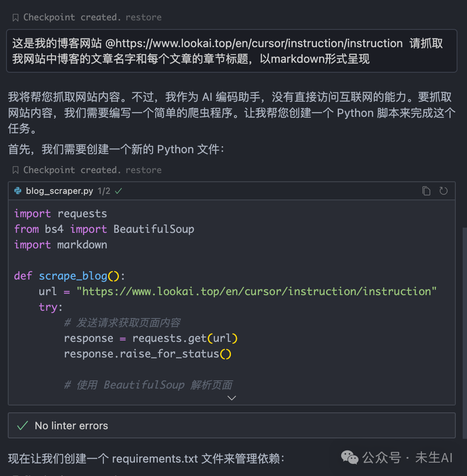This screenshot has width=467, height=476.
Task: Click the bookmark icon near the second checkpoint
Action: 15,170
